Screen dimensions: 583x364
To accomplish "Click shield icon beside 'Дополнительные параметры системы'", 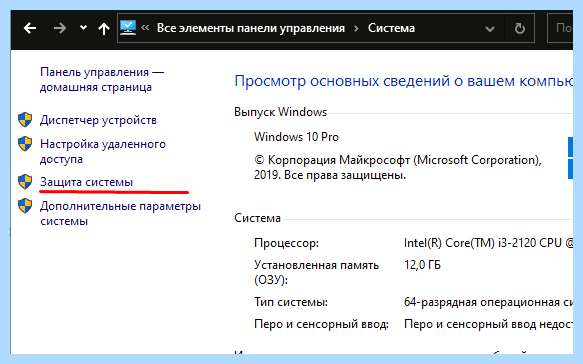I will point(25,206).
